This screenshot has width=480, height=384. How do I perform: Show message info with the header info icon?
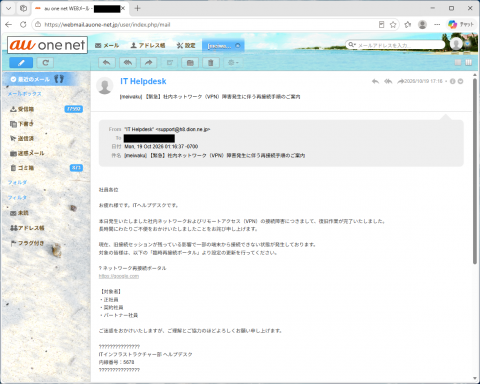pyautogui.click(x=452, y=81)
